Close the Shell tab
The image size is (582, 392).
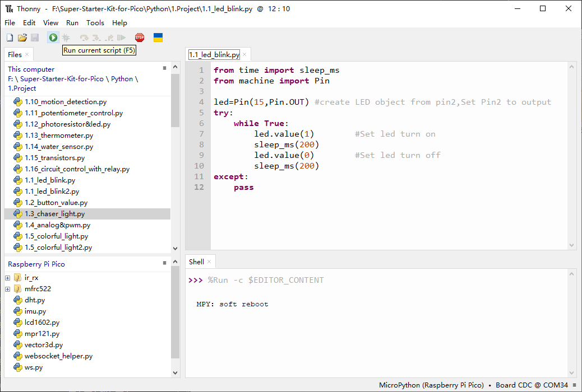point(209,262)
